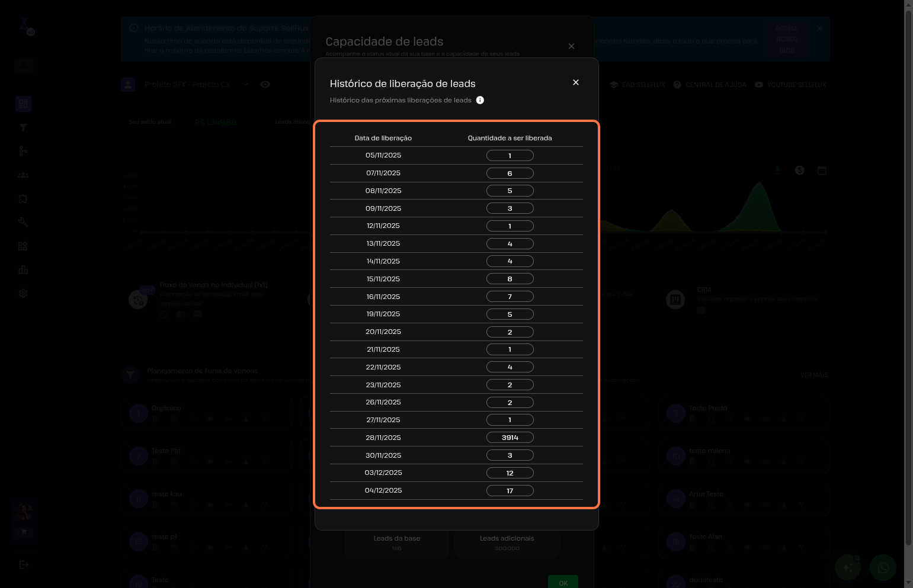Click the ACESSE NOSSO BLOG button
The height and width of the screenshot is (588, 913).
point(787,40)
